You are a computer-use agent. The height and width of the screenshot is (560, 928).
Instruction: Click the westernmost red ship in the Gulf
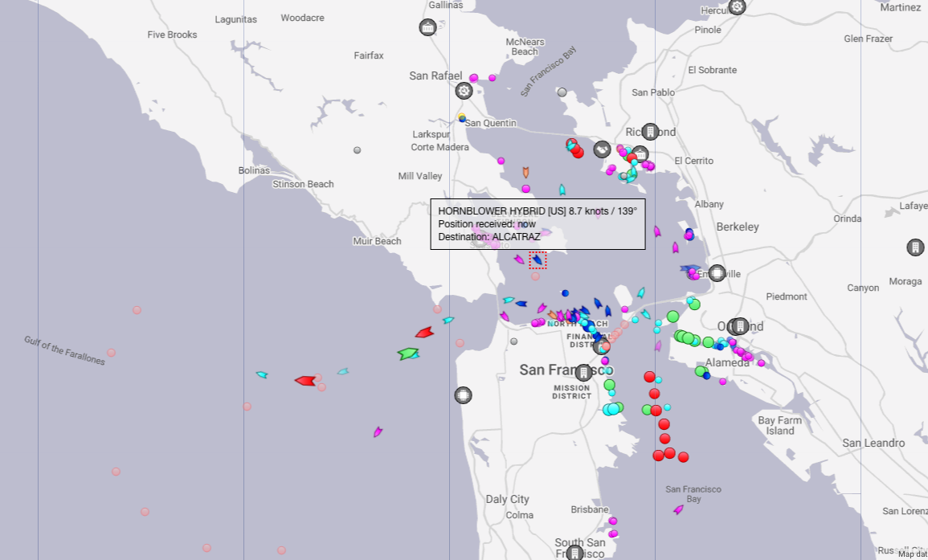[x=305, y=381]
